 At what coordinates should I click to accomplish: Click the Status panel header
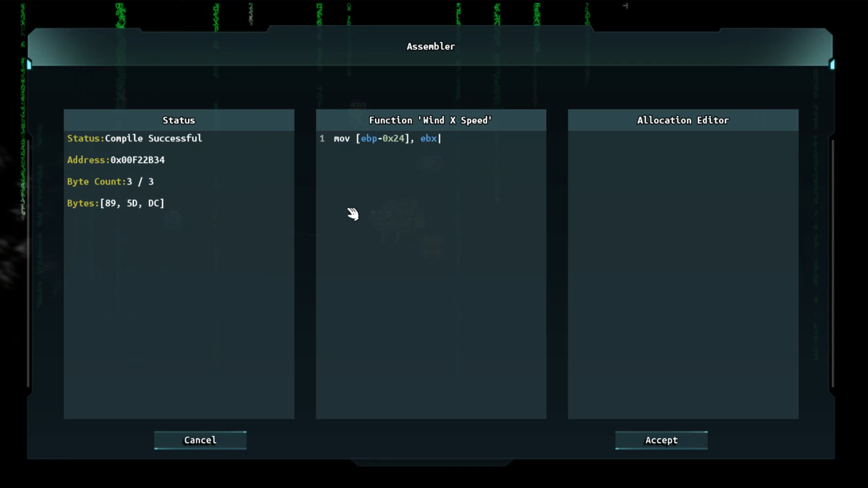(179, 120)
